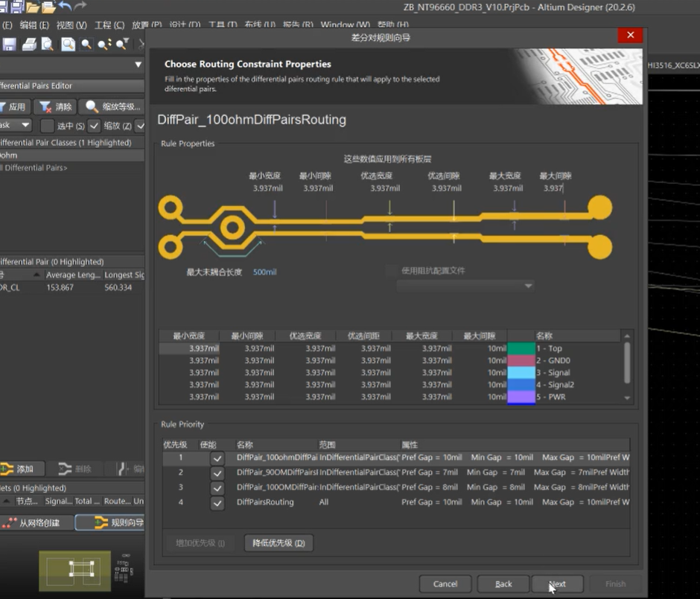The image size is (700, 599).
Task: Click the printer Print icon
Action: [x=29, y=44]
